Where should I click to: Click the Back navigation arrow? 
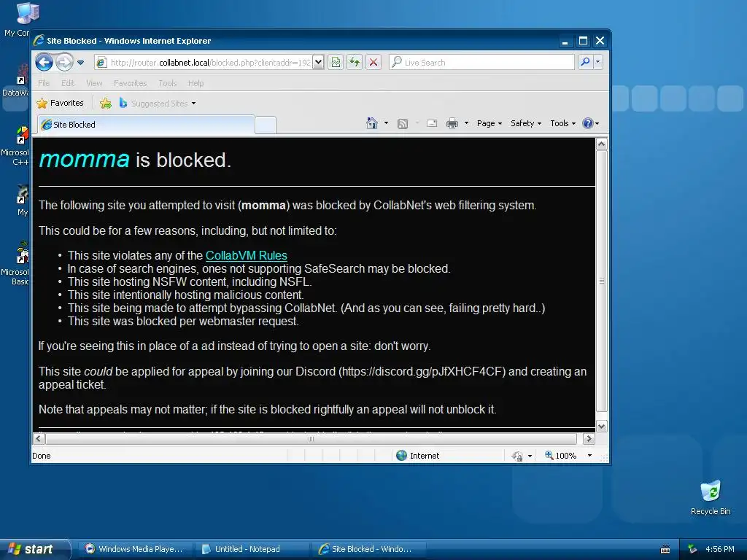tap(44, 63)
